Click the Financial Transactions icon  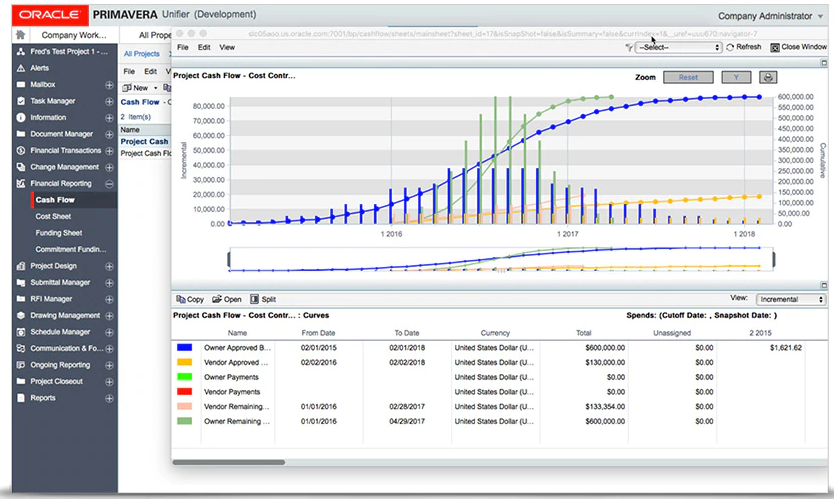pyautogui.click(x=21, y=151)
